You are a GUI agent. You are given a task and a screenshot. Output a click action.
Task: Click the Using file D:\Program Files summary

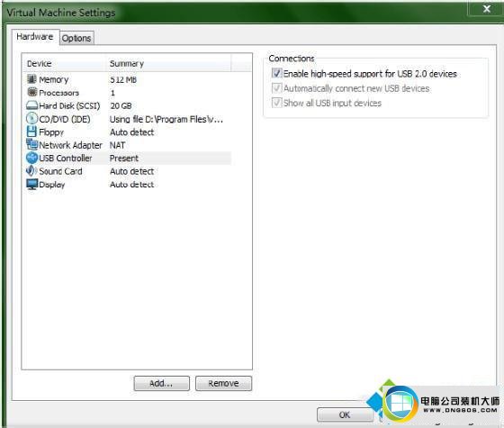(x=166, y=119)
